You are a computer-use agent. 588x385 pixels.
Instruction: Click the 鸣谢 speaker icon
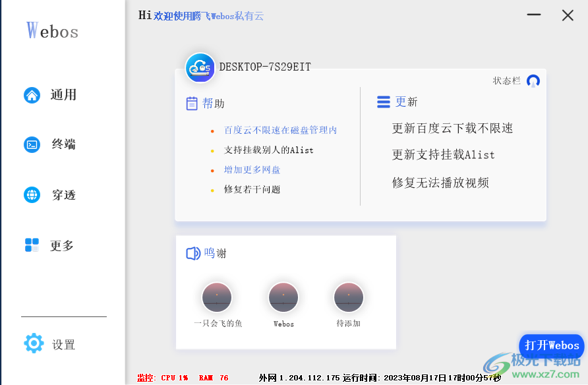[x=193, y=253]
